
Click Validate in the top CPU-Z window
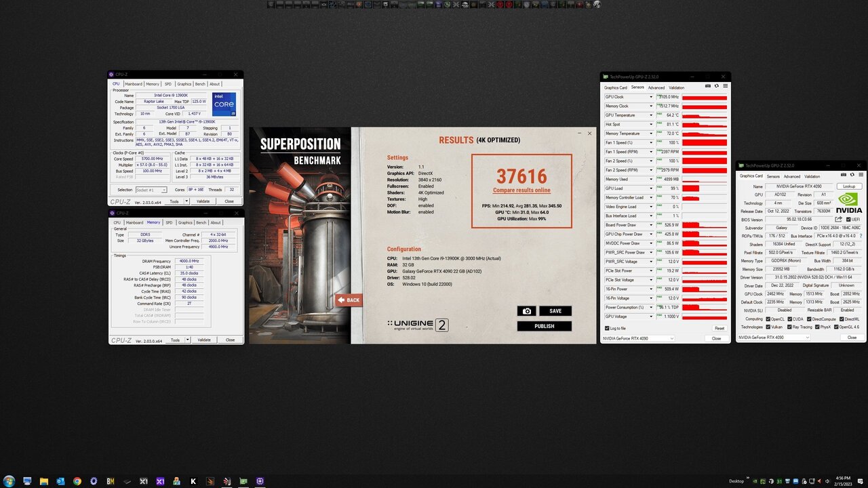click(x=203, y=201)
